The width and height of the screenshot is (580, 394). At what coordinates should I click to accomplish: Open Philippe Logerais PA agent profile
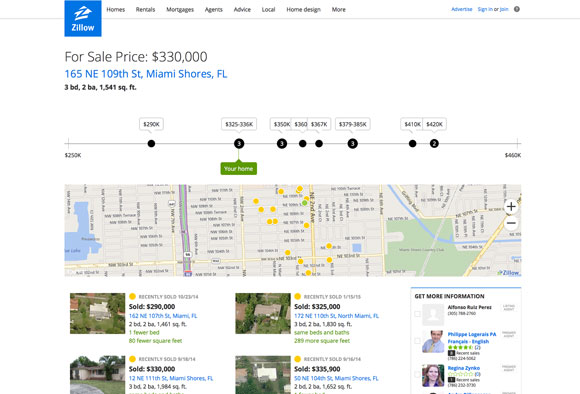[472, 338]
